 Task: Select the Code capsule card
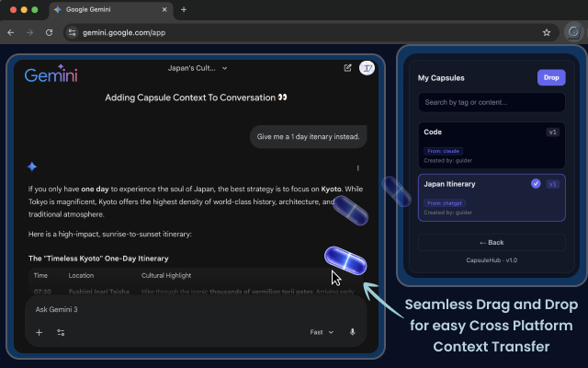492,145
